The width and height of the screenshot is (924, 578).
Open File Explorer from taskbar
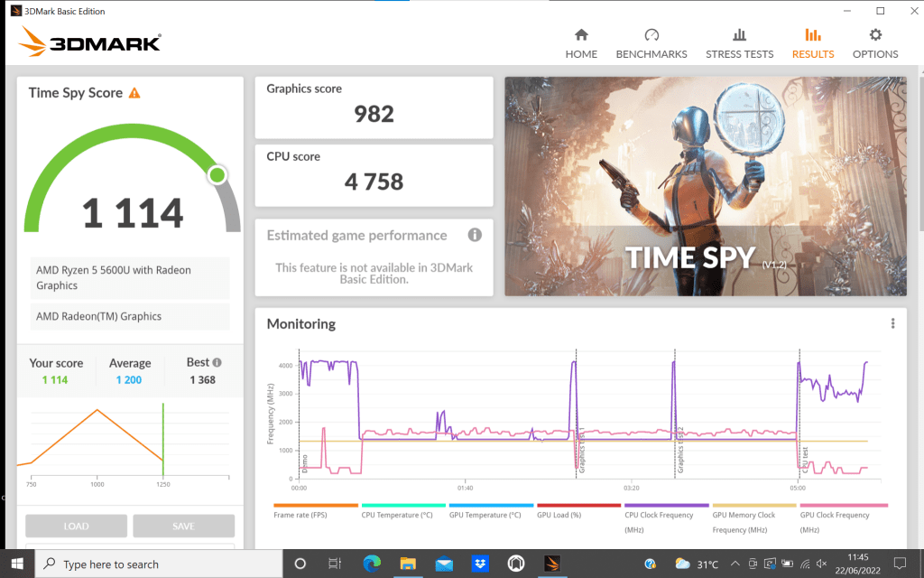pyautogui.click(x=408, y=564)
